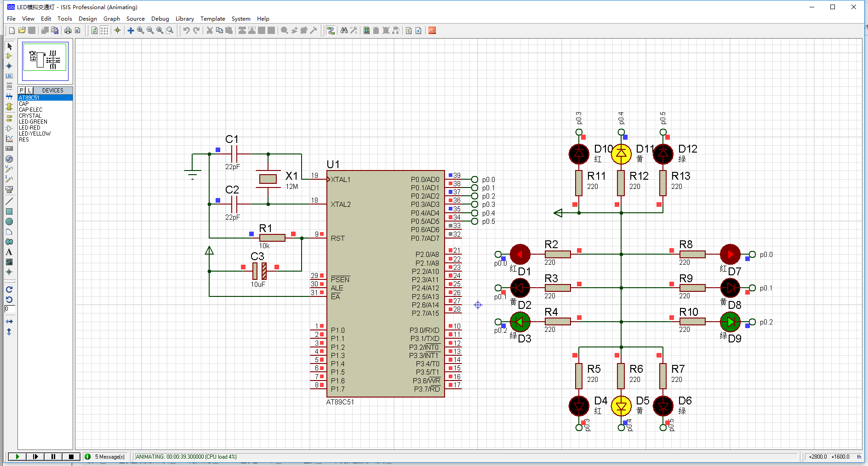This screenshot has width=868, height=466.
Task: Open the ARES netlist transfer icon
Action: (432, 31)
